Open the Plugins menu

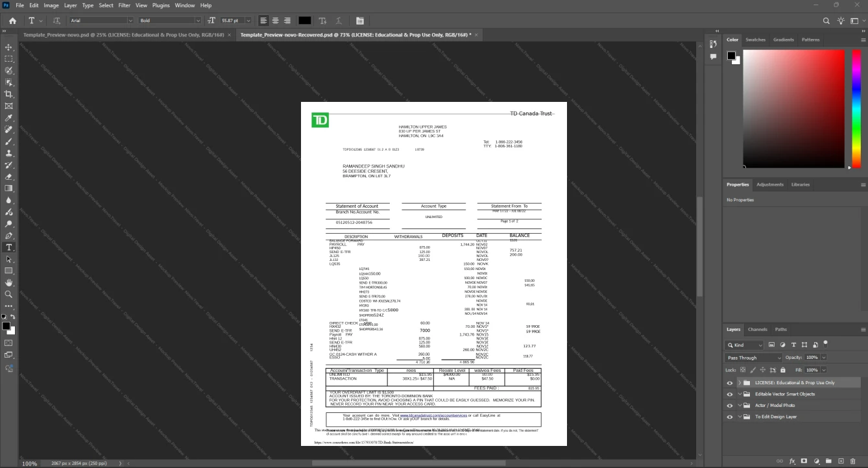click(x=161, y=5)
